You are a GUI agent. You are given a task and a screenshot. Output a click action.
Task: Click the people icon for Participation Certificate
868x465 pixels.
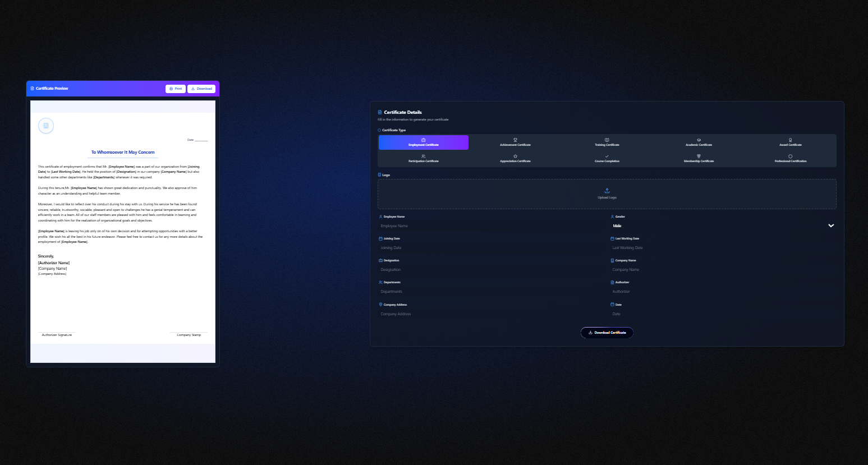pyautogui.click(x=423, y=156)
